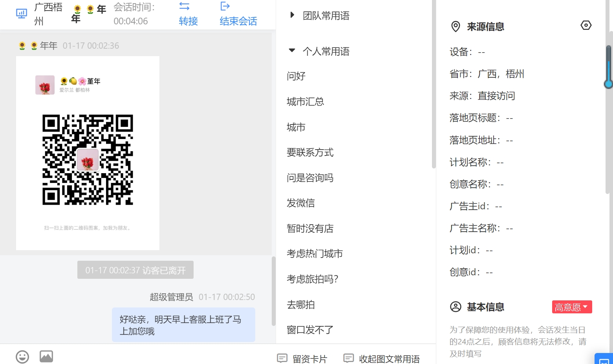613x364 pixels.
Task: Click the 会话时间 00:04:06 timer
Action: coord(134,14)
